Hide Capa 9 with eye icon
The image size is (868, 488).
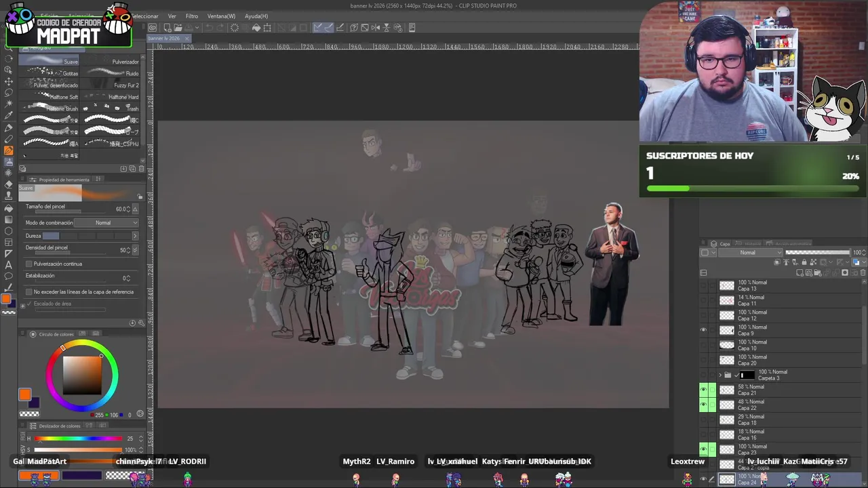coord(703,330)
